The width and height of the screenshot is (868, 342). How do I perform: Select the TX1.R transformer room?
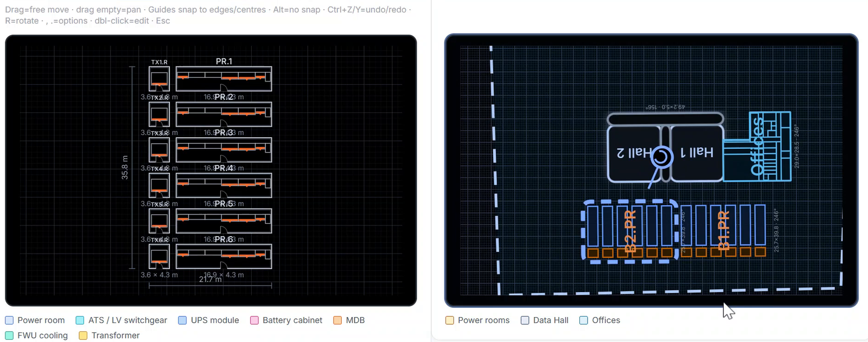[159, 79]
